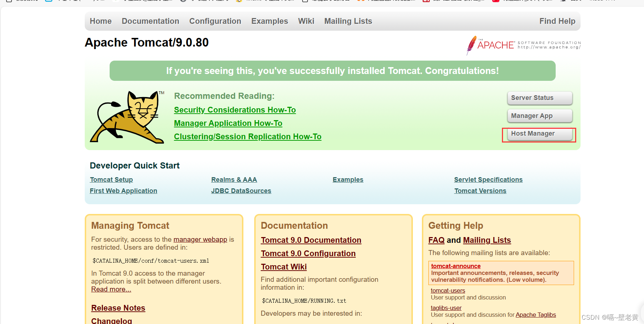Image resolution: width=644 pixels, height=324 pixels.
Task: Click the $CATALINA_HOME/conf/tomcat-users.xml path text
Action: coord(151,261)
